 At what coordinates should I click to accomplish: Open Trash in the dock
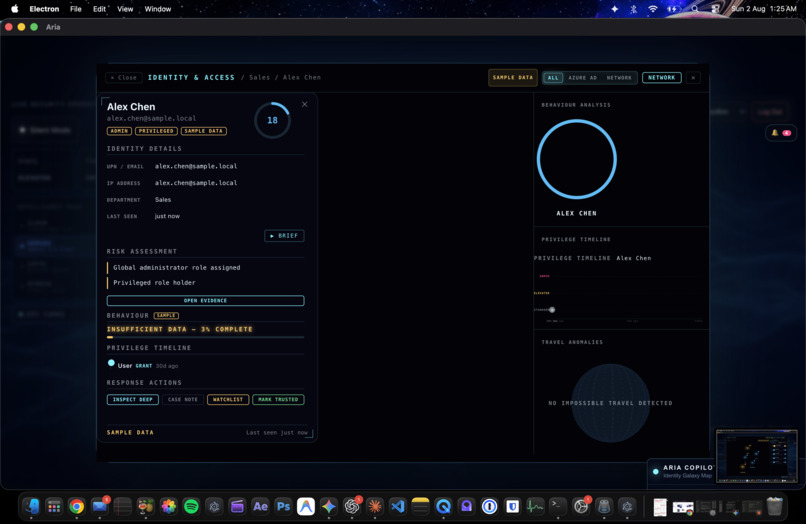(x=774, y=507)
